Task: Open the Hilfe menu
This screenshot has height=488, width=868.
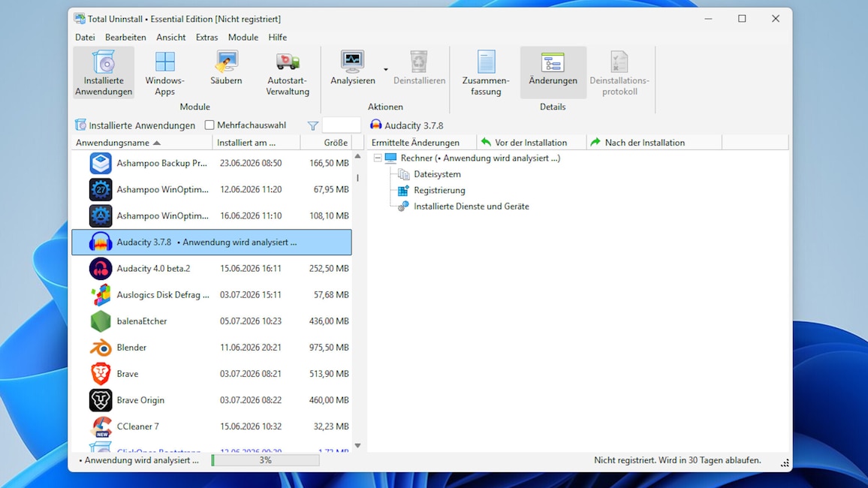Action: pyautogui.click(x=277, y=37)
